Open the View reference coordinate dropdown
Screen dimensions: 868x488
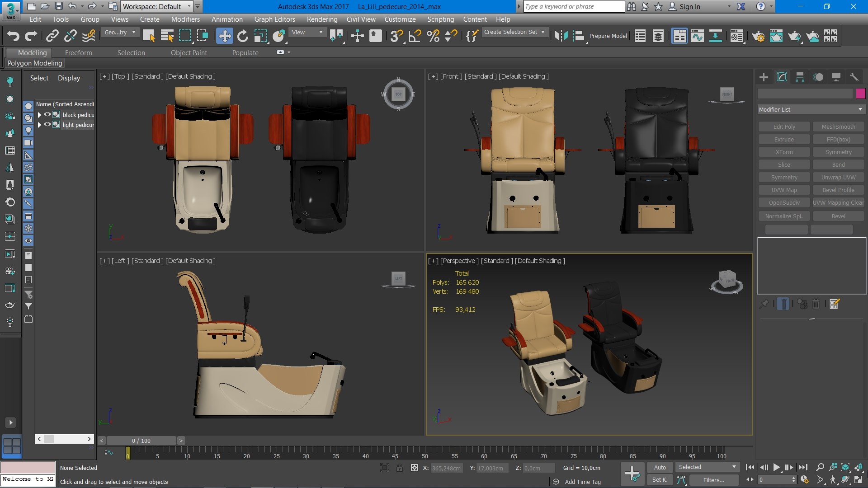(x=307, y=32)
